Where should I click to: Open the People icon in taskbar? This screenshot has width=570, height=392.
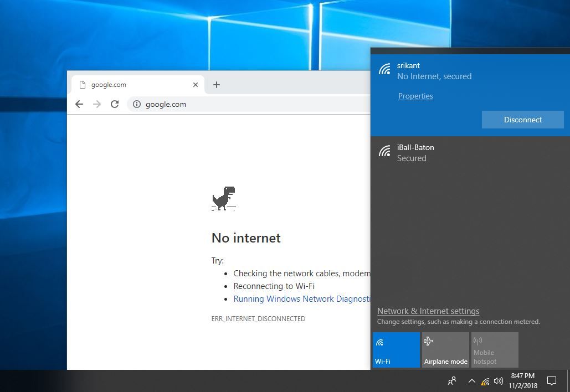(453, 381)
